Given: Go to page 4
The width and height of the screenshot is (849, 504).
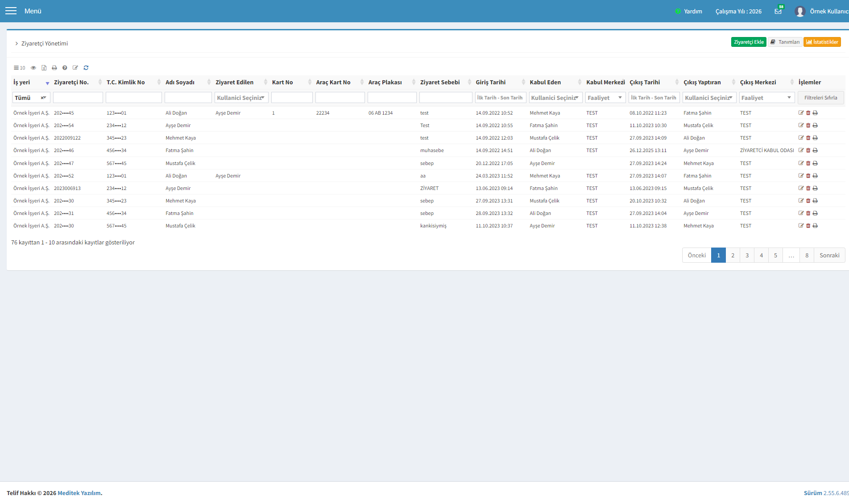Looking at the screenshot, I should pos(761,255).
